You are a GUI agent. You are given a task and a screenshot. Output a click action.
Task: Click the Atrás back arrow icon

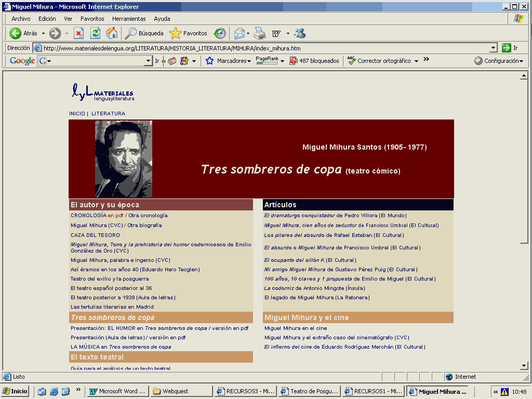point(15,33)
